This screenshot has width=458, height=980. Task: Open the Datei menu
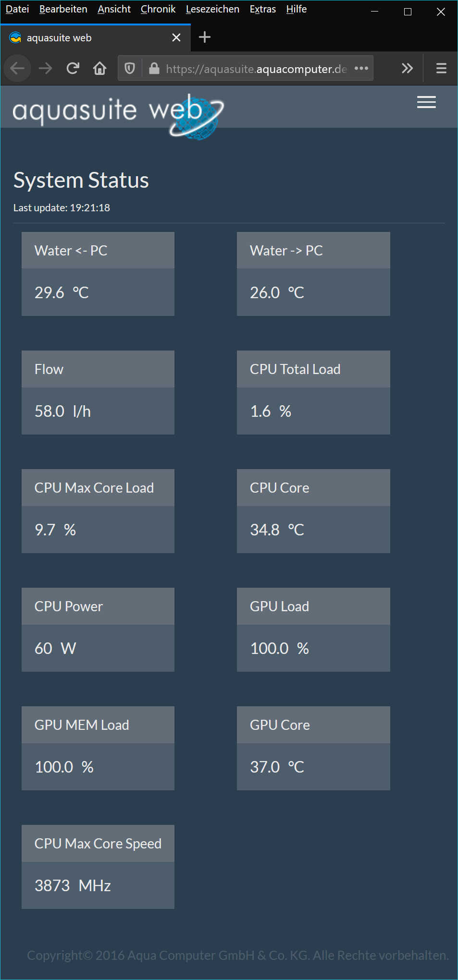tap(17, 9)
